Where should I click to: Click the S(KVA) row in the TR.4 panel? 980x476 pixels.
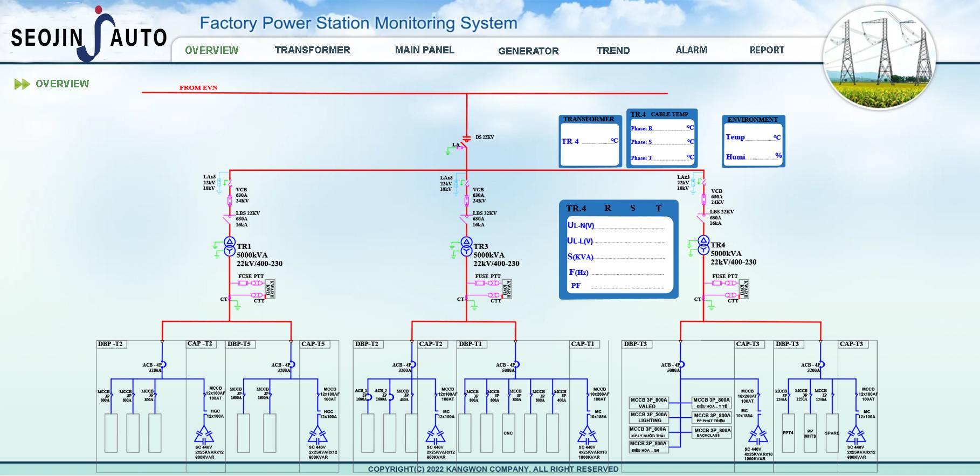point(616,257)
